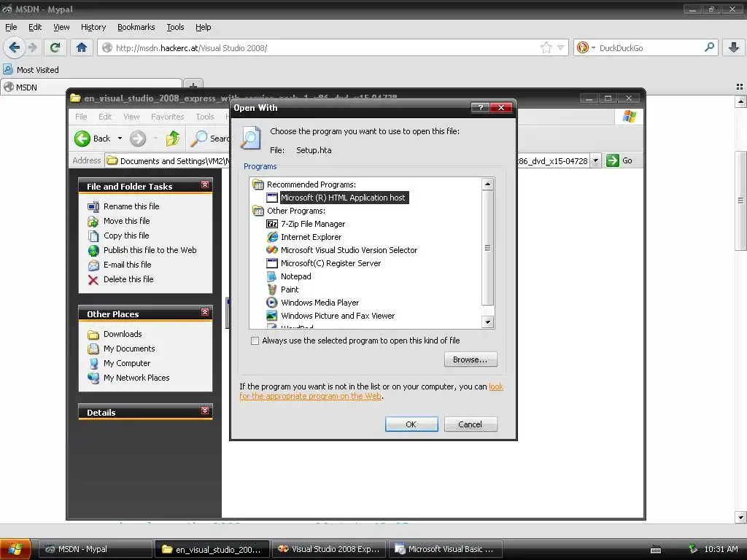Select Microsoft(C) Register Server entry

(330, 262)
